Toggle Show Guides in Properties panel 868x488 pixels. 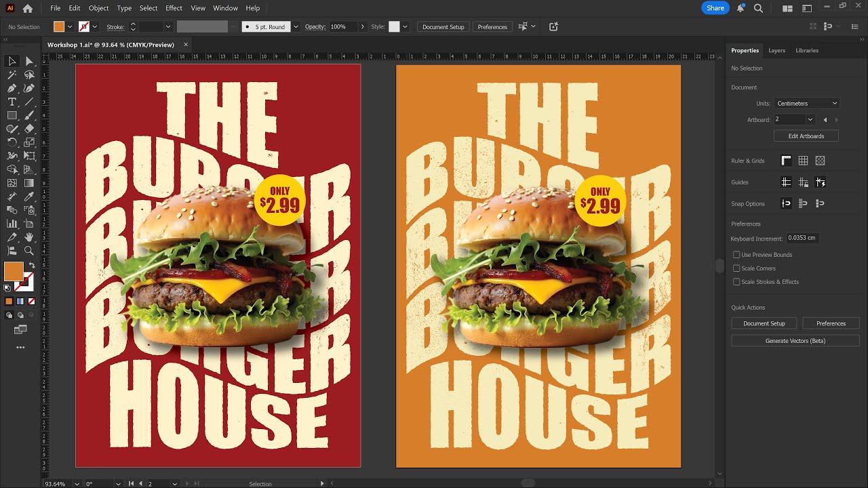click(786, 182)
